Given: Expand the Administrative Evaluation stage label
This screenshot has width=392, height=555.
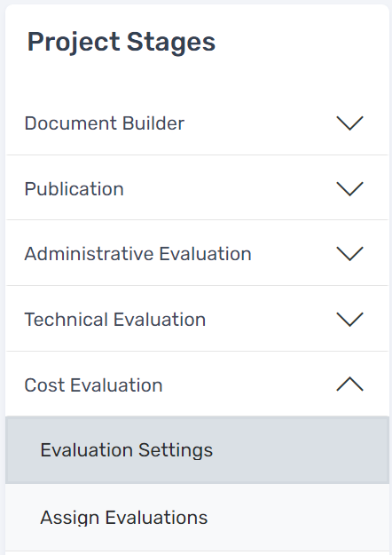Looking at the screenshot, I should 137,254.
